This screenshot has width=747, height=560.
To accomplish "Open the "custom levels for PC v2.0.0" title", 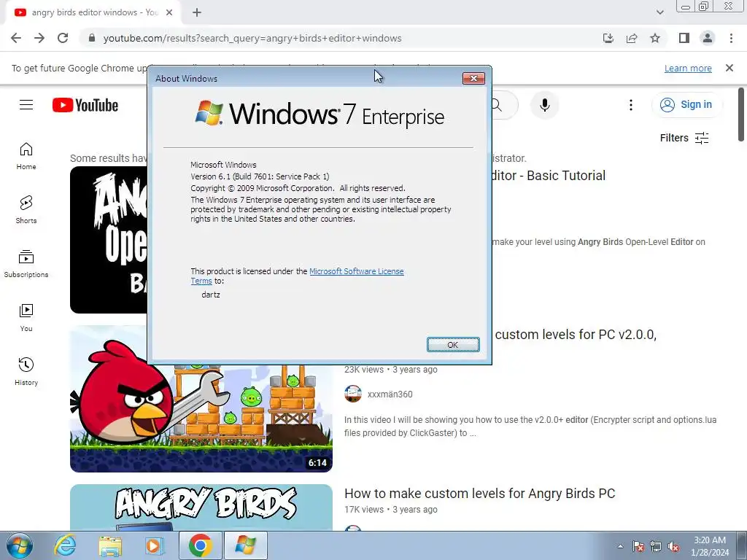I will click(x=576, y=334).
